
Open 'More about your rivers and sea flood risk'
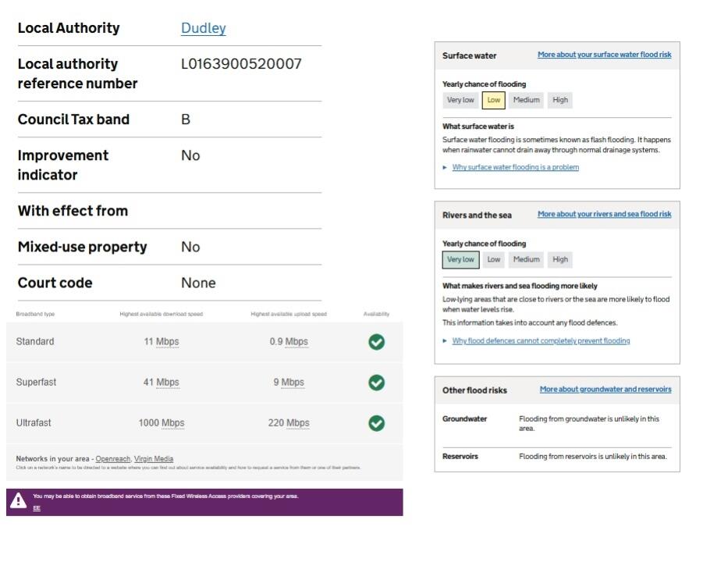[604, 214]
